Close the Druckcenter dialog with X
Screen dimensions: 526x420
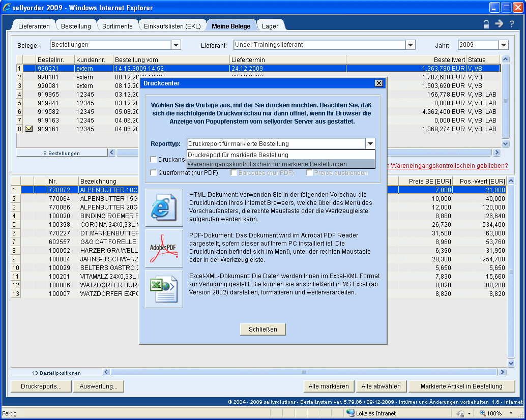coord(378,83)
